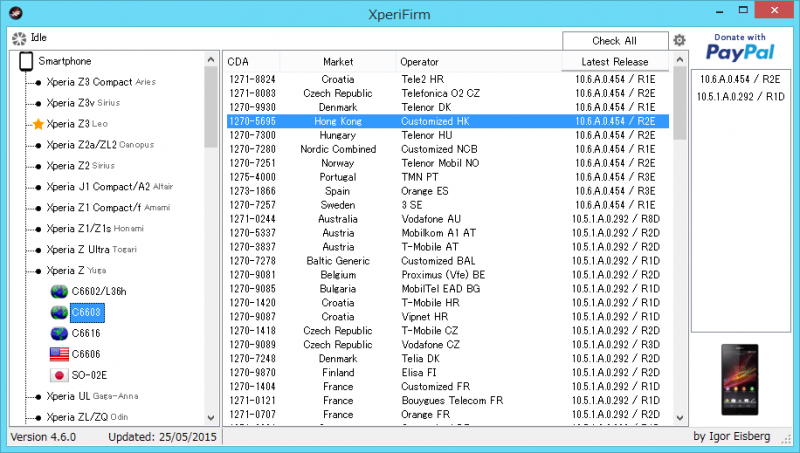Sort by the Latest Release column header
Image resolution: width=800 pixels, height=453 pixels.
[615, 62]
